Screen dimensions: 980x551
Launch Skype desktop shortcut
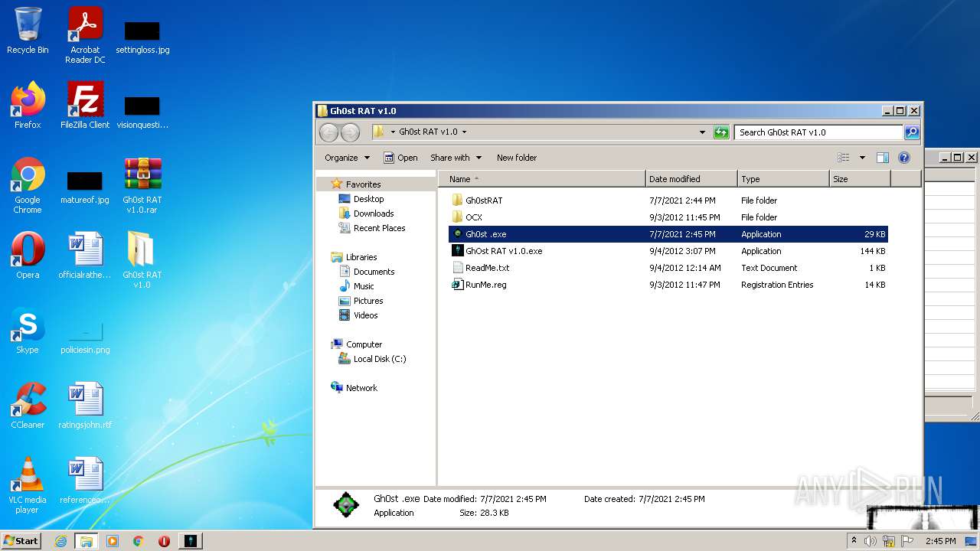pos(28,331)
